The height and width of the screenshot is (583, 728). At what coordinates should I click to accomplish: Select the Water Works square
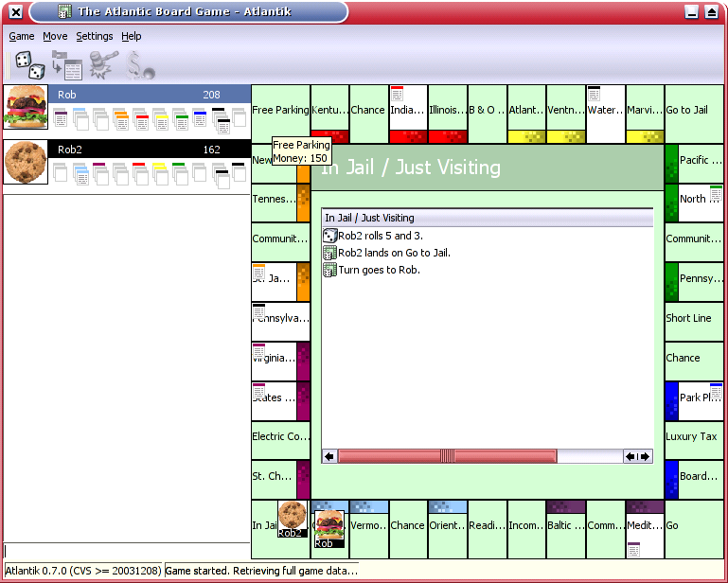pyautogui.click(x=606, y=114)
